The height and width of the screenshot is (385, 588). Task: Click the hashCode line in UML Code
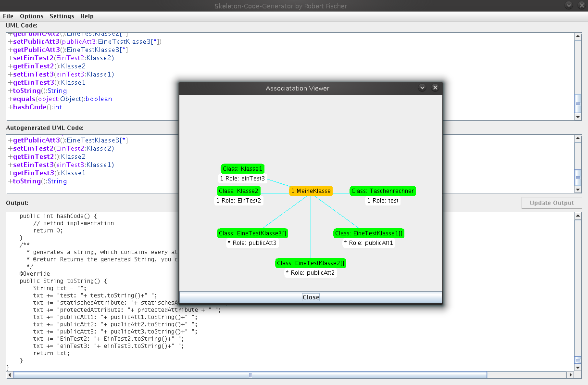click(x=35, y=107)
